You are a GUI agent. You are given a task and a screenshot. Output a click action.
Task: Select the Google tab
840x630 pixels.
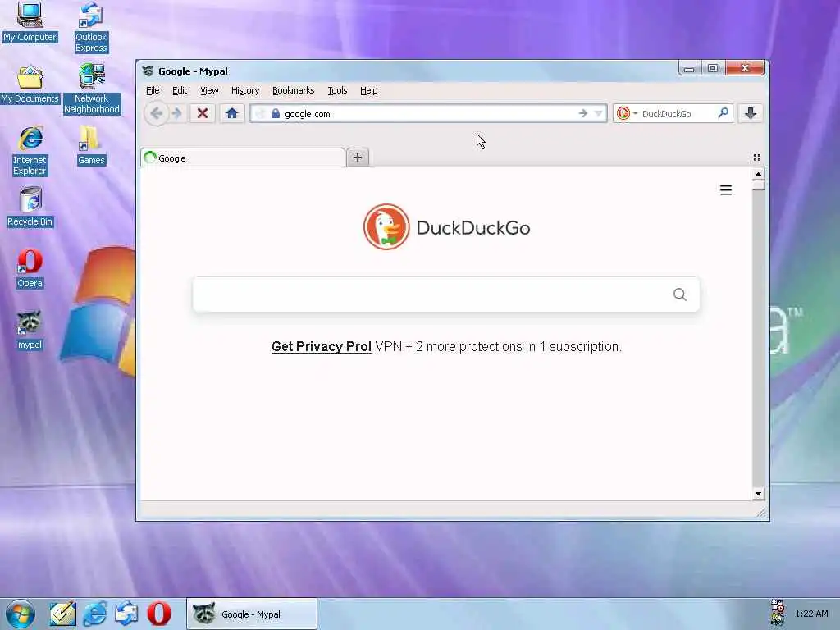coord(242,157)
